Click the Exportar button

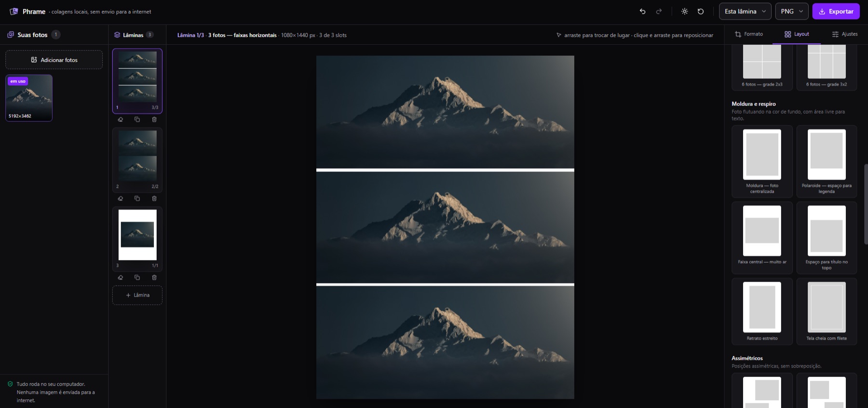click(x=836, y=12)
